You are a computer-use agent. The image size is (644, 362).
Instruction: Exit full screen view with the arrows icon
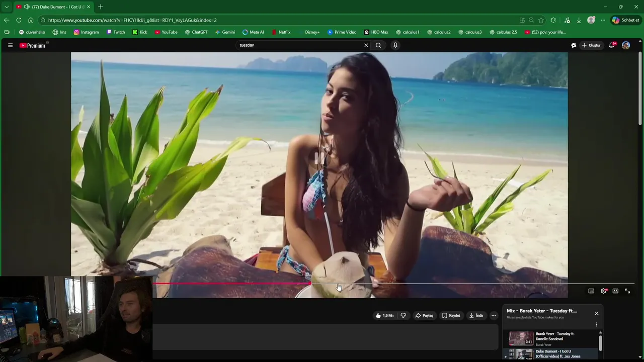click(x=627, y=291)
